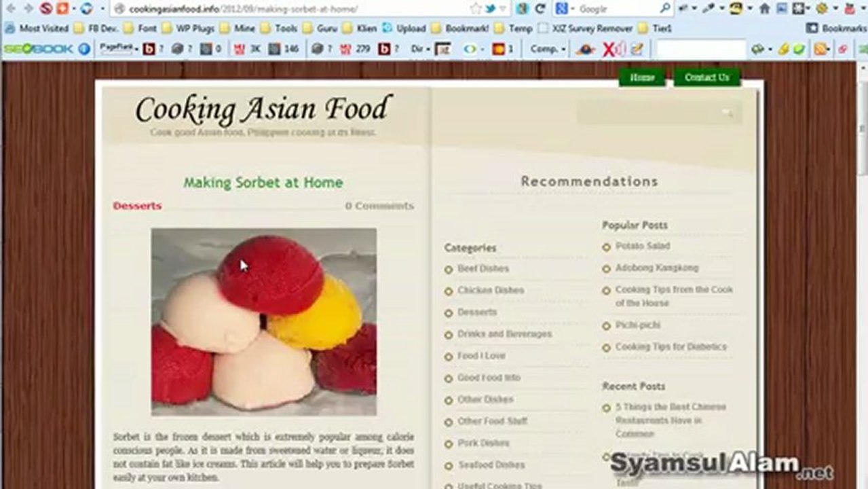Click the orange toolbar icon beside NoScript
The image size is (868, 489).
tap(62, 9)
